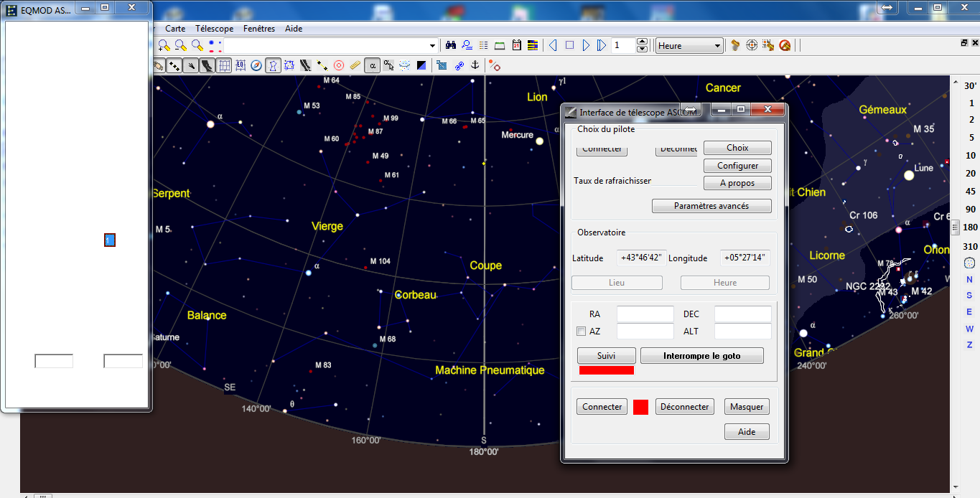
Task: Click the bottom Déconnecter button
Action: pos(685,407)
